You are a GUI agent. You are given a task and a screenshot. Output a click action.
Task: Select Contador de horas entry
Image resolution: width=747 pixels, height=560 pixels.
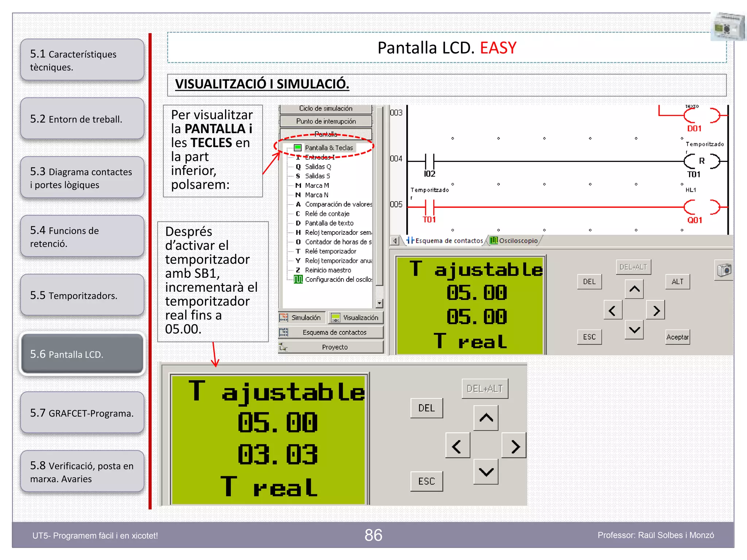[x=338, y=242]
